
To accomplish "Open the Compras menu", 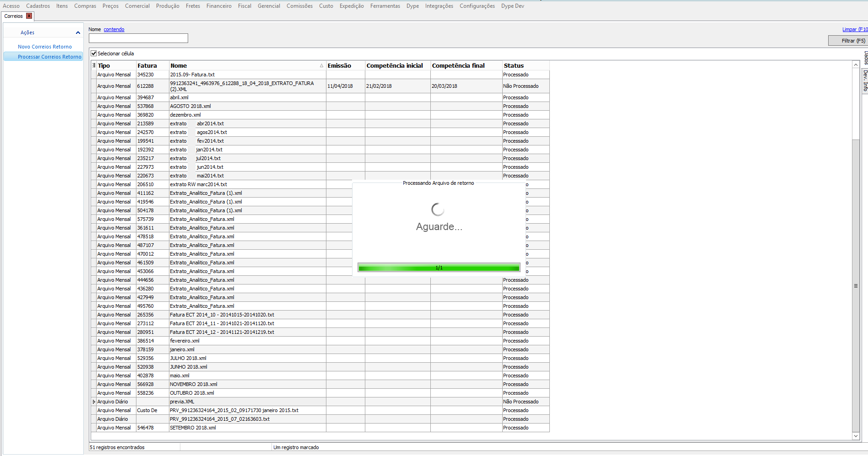I will pyautogui.click(x=85, y=6).
